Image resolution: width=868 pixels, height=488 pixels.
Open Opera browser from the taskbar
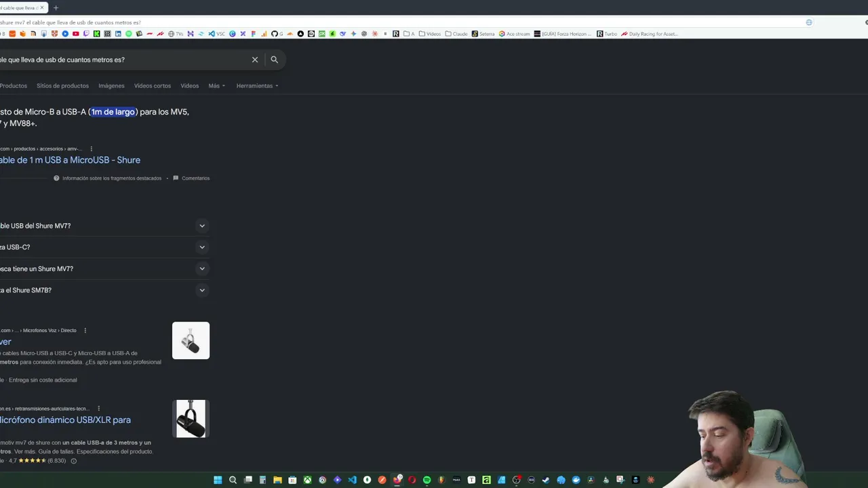pyautogui.click(x=412, y=480)
